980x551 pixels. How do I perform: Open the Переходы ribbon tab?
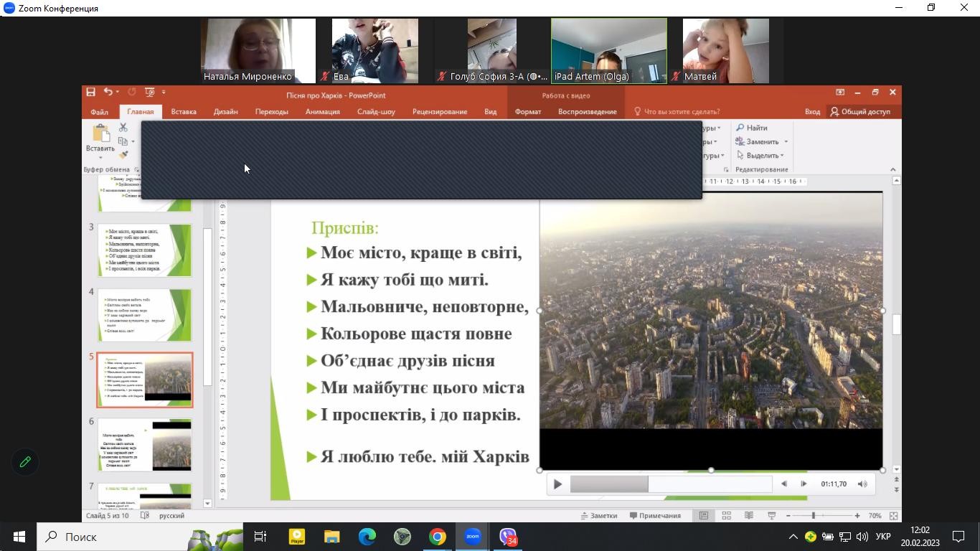pos(271,112)
